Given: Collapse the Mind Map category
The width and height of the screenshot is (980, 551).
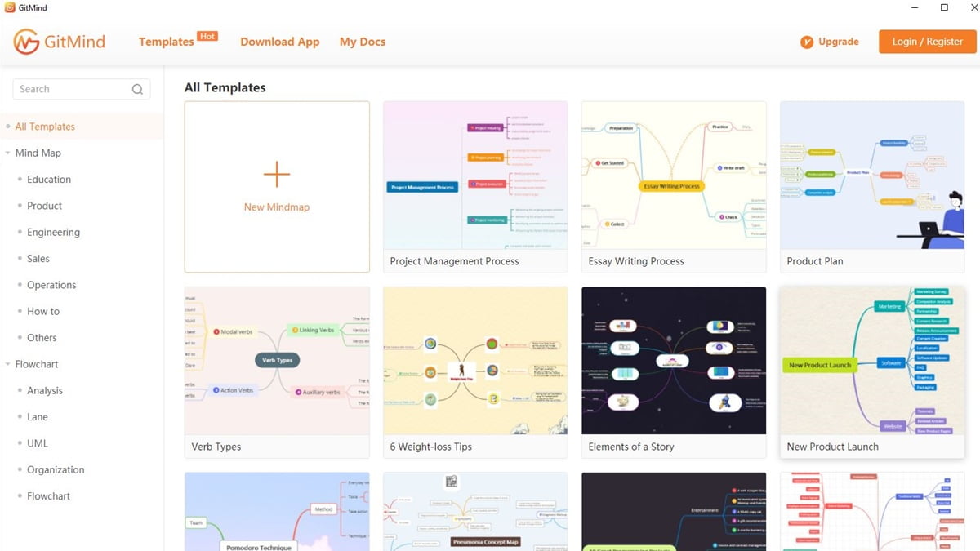Looking at the screenshot, I should click(x=8, y=153).
